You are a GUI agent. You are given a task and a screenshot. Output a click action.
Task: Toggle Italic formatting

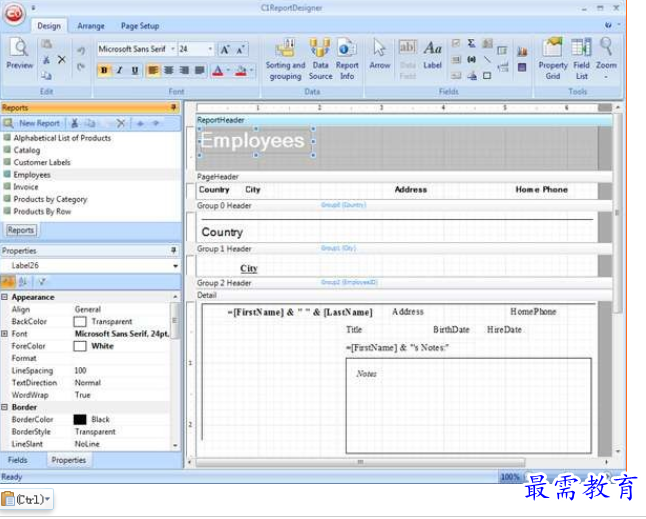(x=119, y=70)
